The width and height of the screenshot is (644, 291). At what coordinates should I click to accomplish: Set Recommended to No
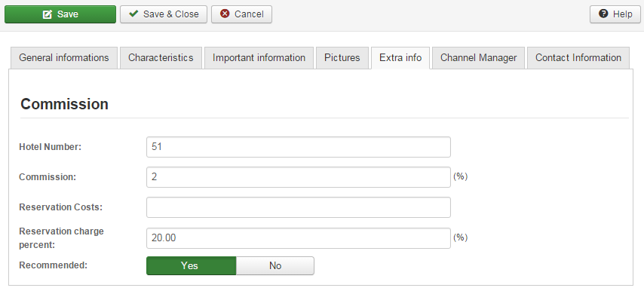(275, 265)
